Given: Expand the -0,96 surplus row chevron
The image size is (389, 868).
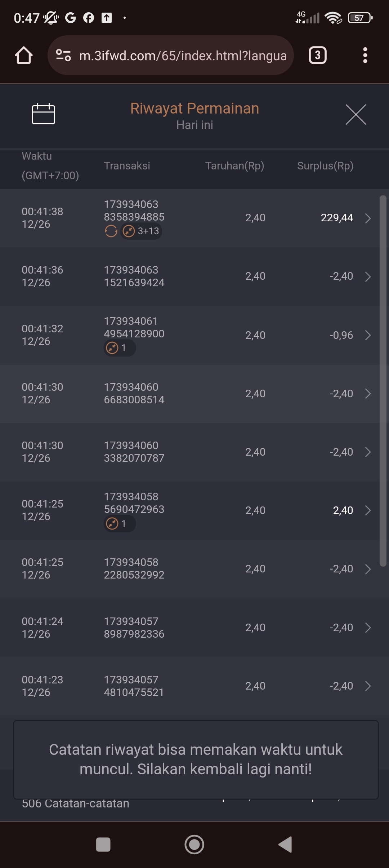Looking at the screenshot, I should [368, 335].
